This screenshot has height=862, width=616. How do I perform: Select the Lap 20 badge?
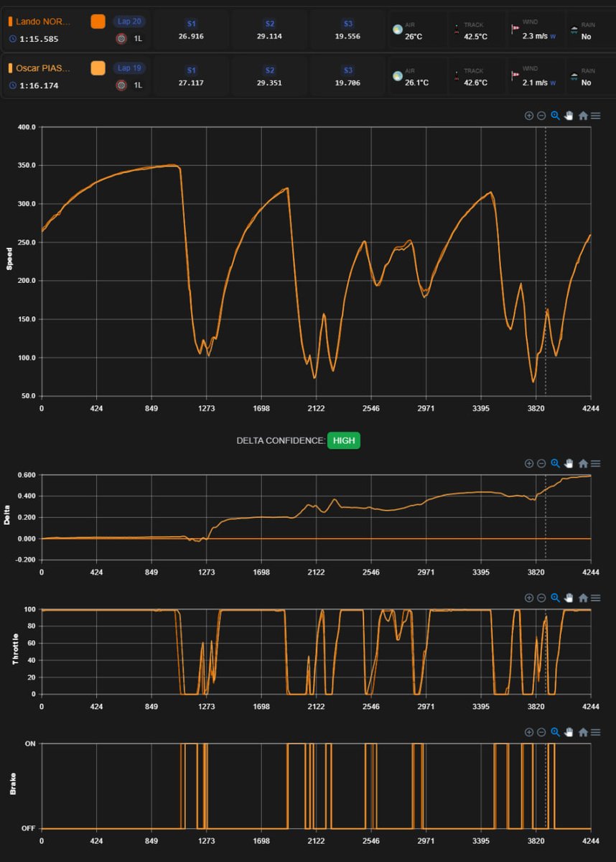(129, 21)
